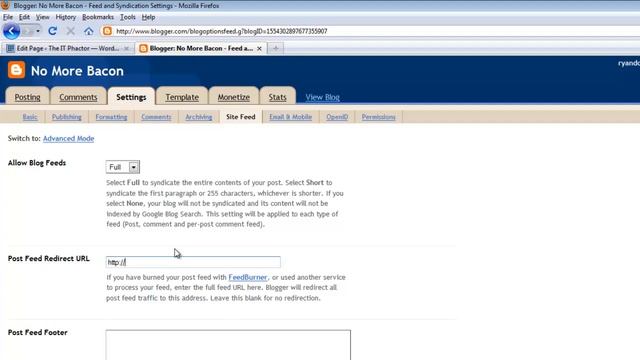
Task: Go to Formatting settings sub-tab
Action: tap(111, 117)
